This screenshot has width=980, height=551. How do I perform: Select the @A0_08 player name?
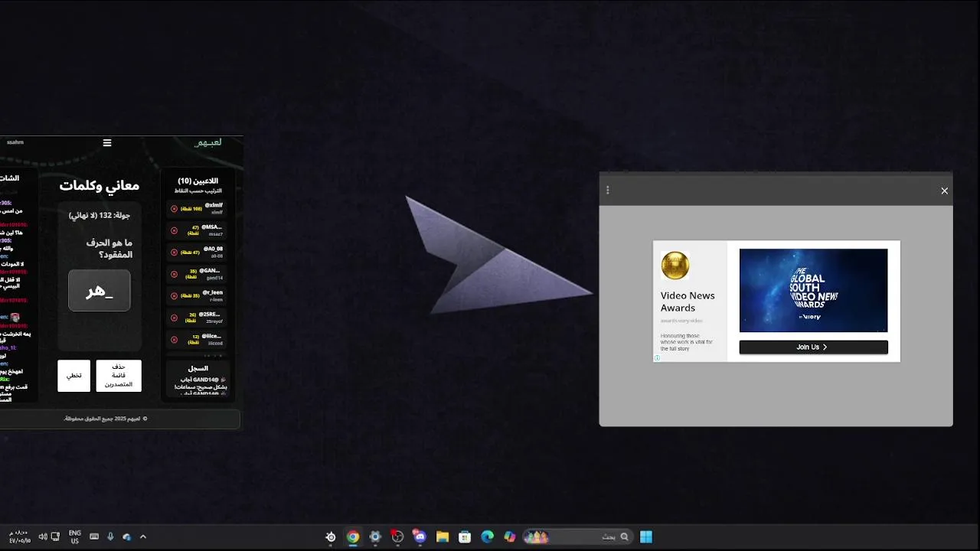click(213, 249)
